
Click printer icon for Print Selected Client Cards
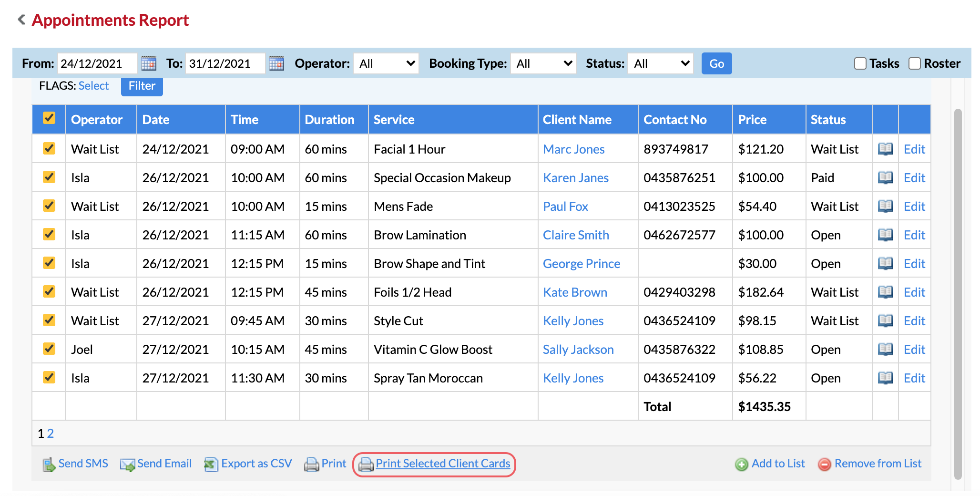click(366, 464)
